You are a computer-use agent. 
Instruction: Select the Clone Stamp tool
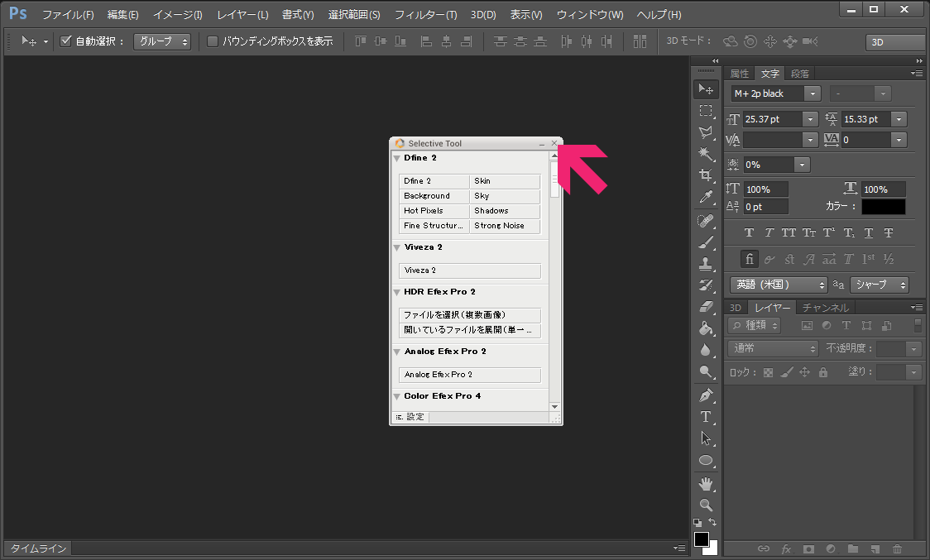705,263
